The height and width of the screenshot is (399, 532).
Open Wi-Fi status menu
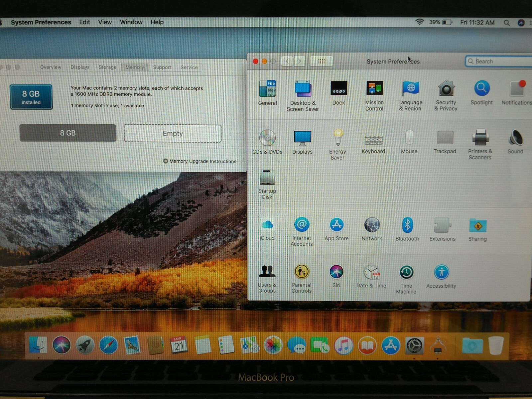pos(420,22)
